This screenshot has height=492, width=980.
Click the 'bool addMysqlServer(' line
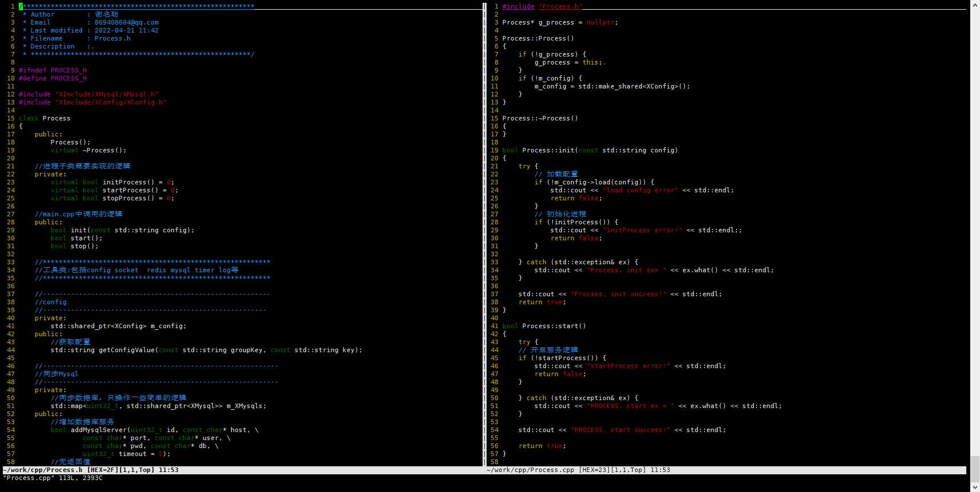[x=155, y=430]
